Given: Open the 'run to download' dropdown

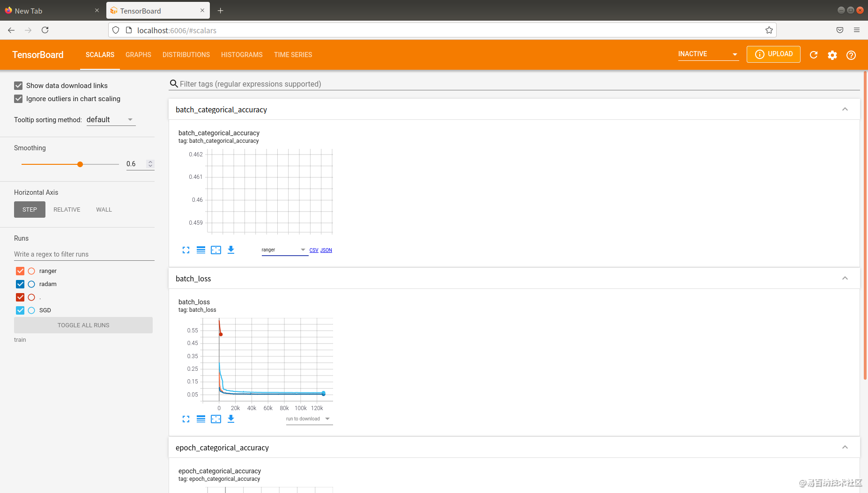Looking at the screenshot, I should point(309,419).
